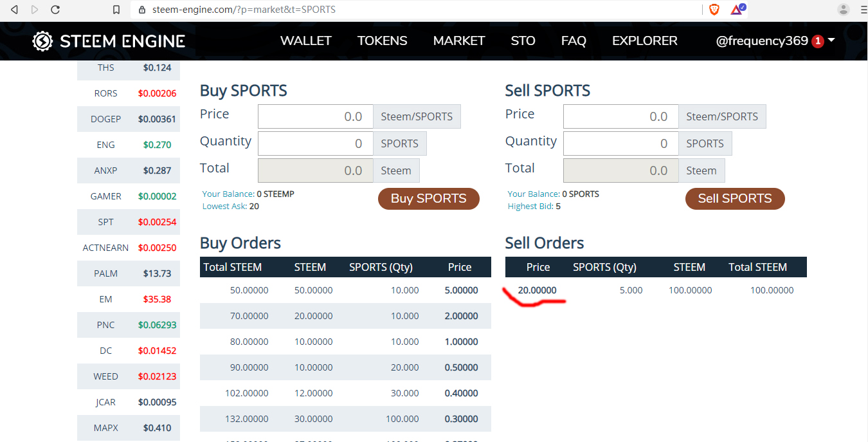868x442 pixels.
Task: Click the bookmark icon in address bar
Action: coord(116,10)
